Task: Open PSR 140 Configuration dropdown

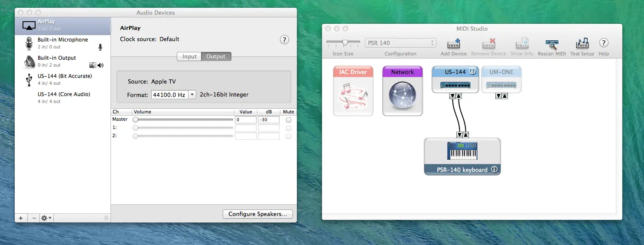Action: click(x=400, y=43)
